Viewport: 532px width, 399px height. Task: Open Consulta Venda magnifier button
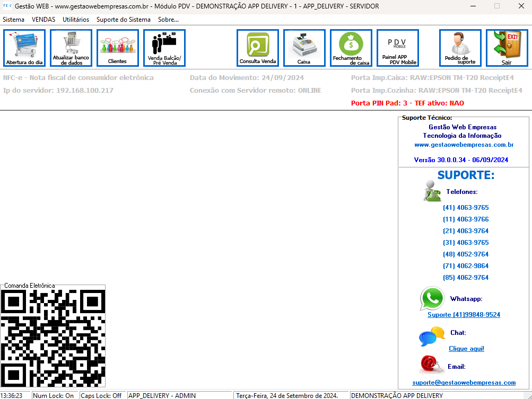click(x=258, y=48)
